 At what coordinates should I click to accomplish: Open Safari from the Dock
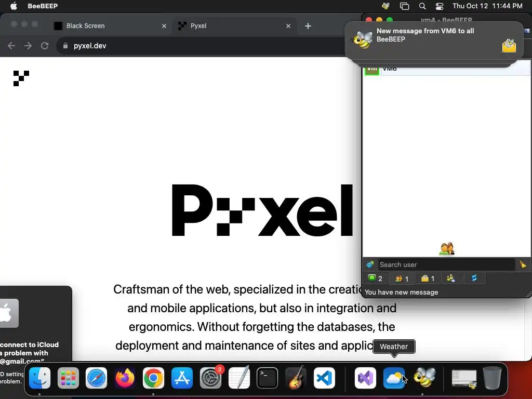[x=96, y=378]
